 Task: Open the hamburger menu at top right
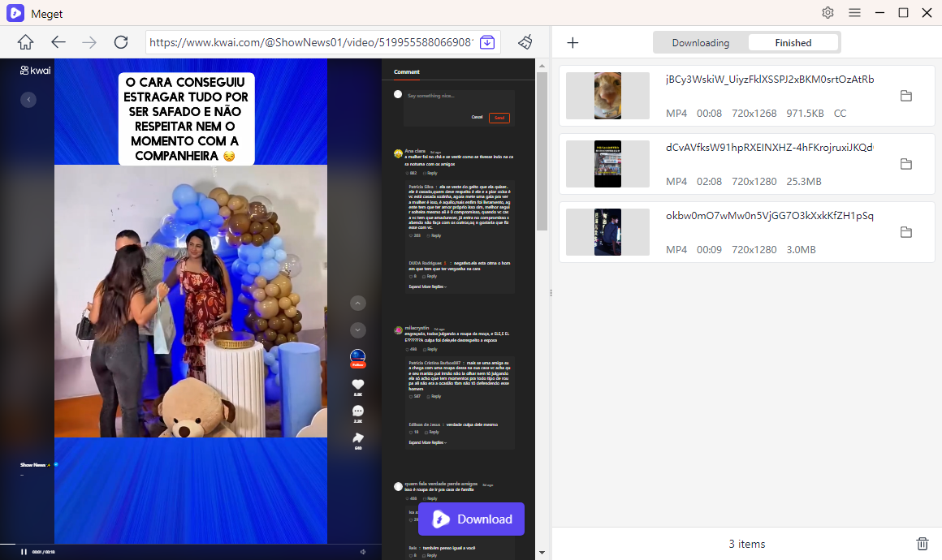pyautogui.click(x=856, y=13)
